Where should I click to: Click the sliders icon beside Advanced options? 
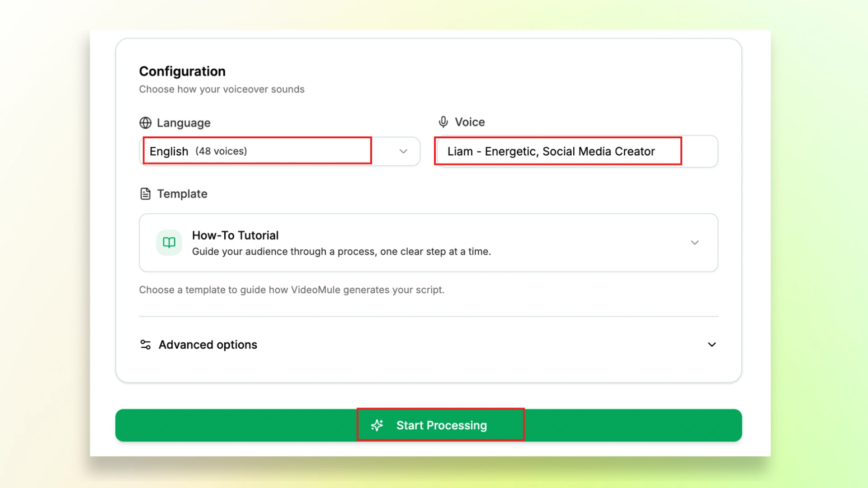coord(145,344)
